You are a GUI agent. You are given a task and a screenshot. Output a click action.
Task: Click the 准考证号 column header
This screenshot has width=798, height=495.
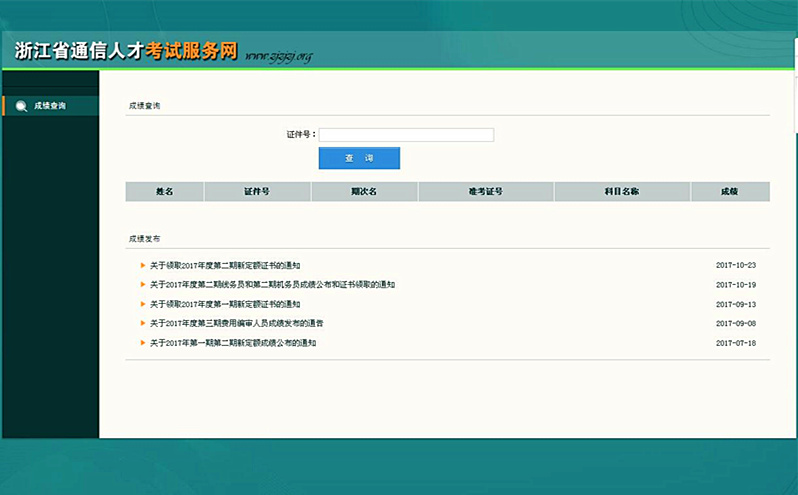485,191
